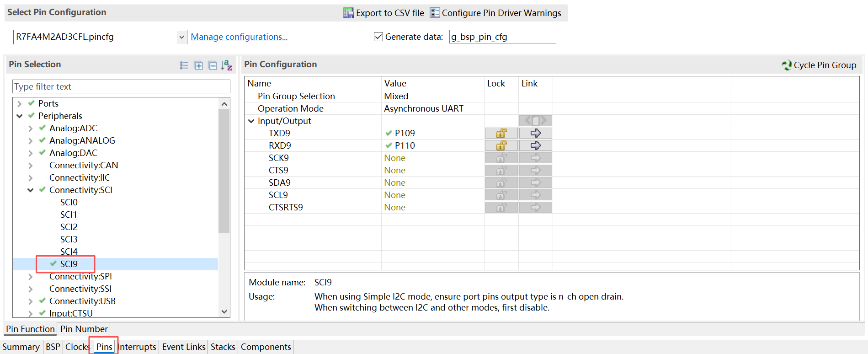
Task: Sort pin selection alphabetically
Action: [x=227, y=65]
